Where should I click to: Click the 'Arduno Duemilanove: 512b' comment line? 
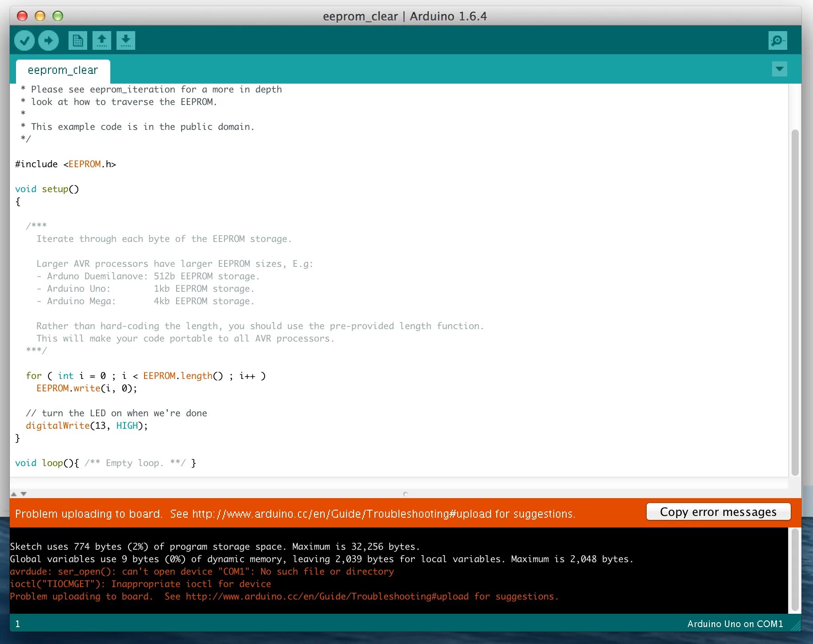pyautogui.click(x=148, y=276)
